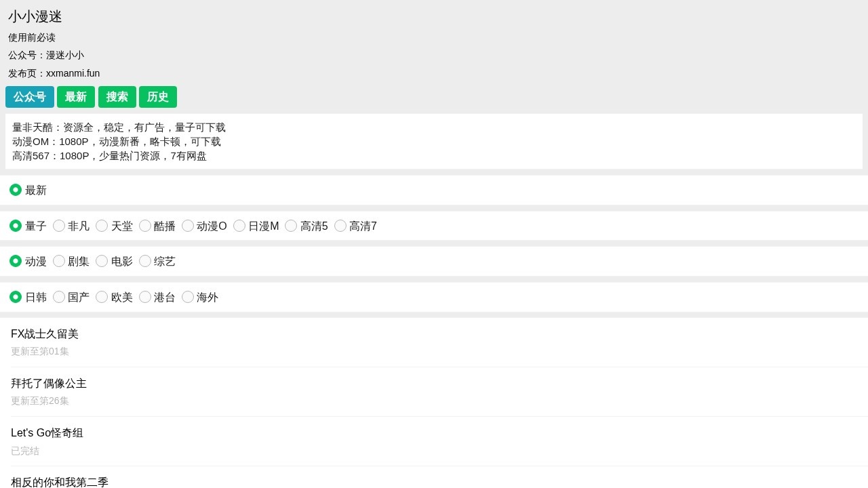Choose the 非凡 source radio
This screenshot has height=488, width=868.
pyautogui.click(x=59, y=226)
